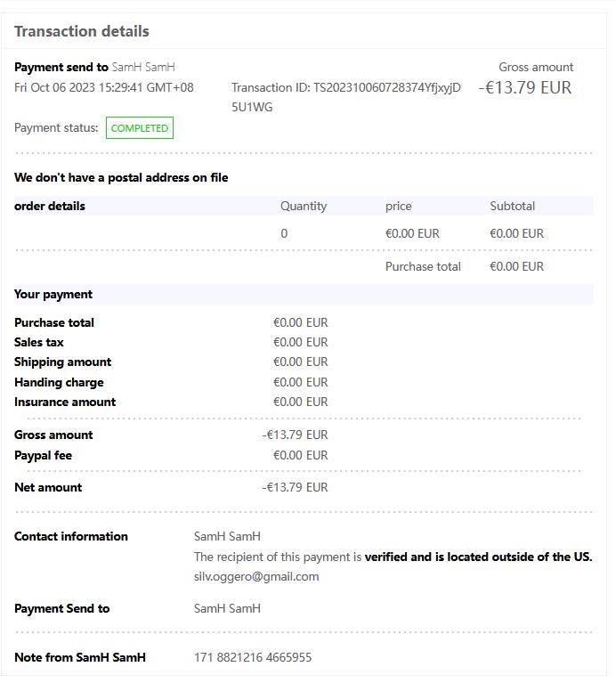The width and height of the screenshot is (616, 683).
Task: Click the Your payment section header
Action: [53, 294]
